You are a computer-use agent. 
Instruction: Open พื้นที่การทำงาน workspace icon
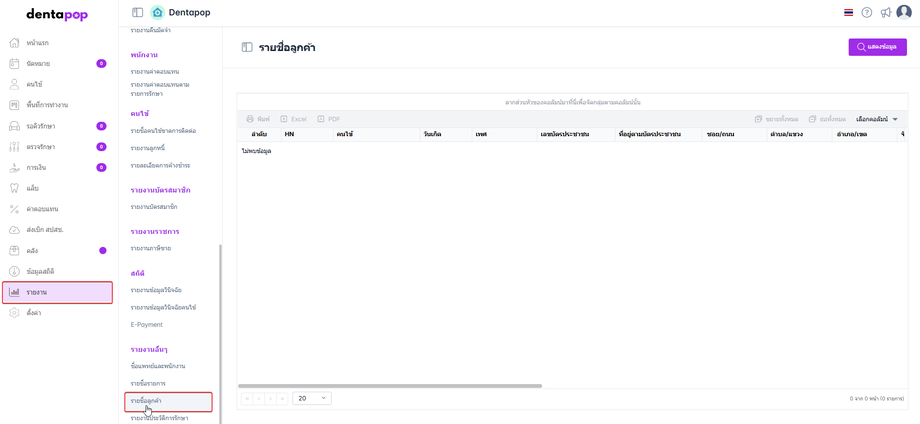tap(15, 105)
